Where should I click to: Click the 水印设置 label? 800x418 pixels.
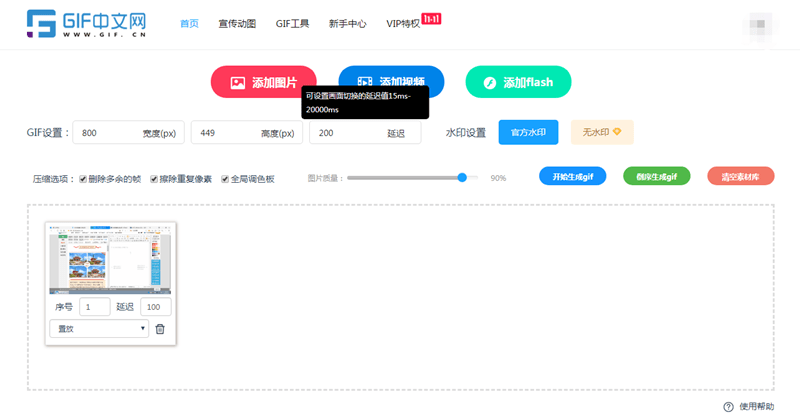465,133
